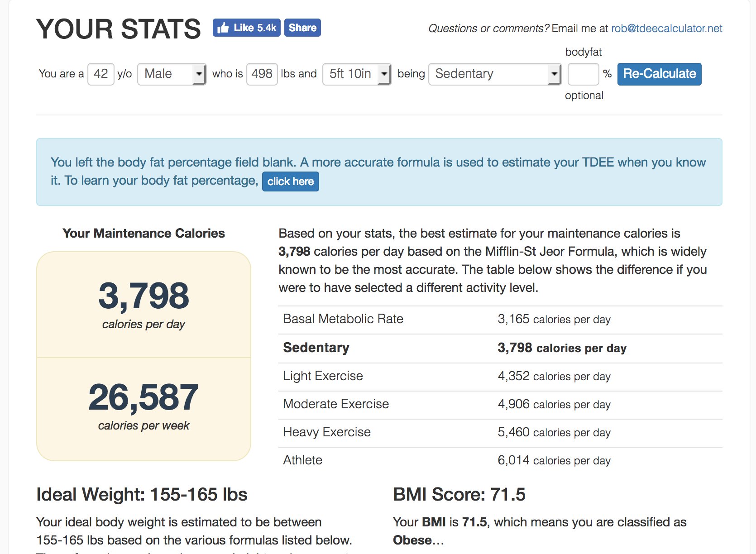756x554 pixels.
Task: Click the Heavy Exercise row label
Action: [327, 432]
